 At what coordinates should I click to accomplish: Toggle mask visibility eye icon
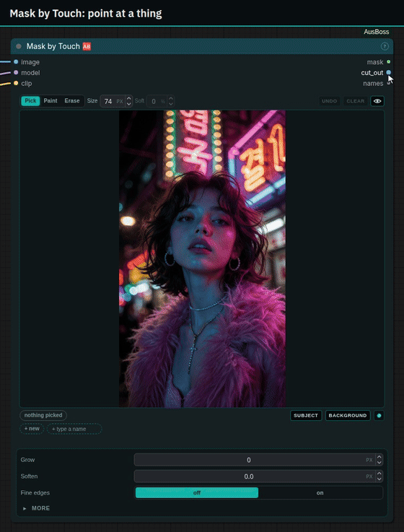377,101
